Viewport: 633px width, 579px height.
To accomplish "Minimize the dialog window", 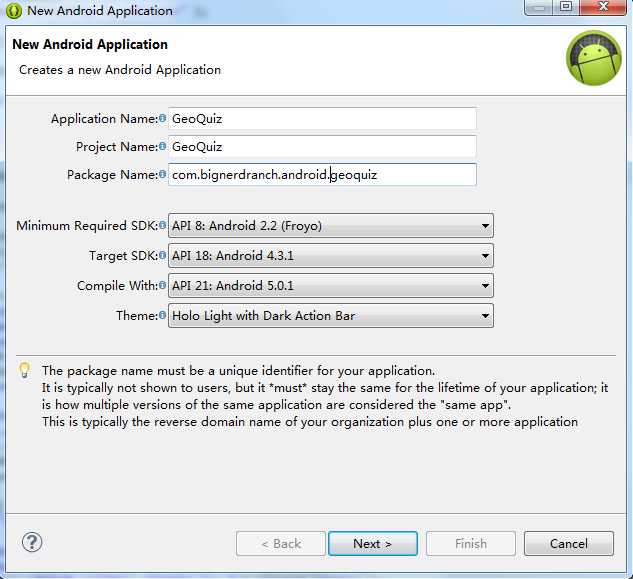I will 539,7.
